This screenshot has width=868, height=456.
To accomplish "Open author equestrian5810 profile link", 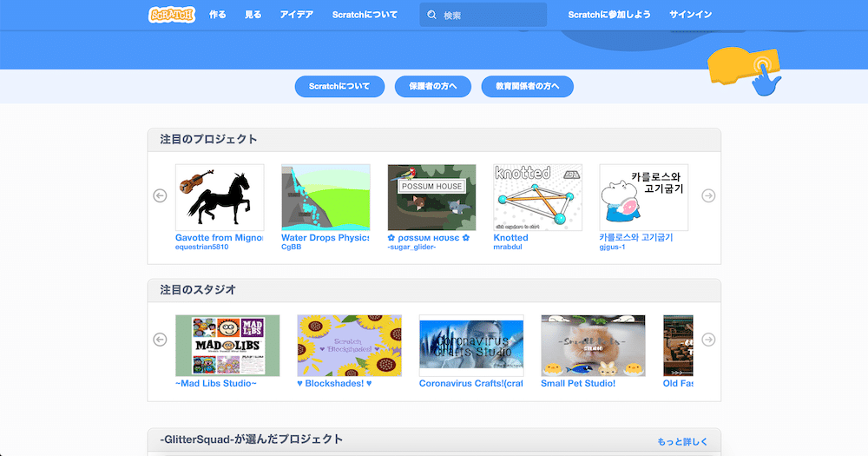I will click(201, 248).
